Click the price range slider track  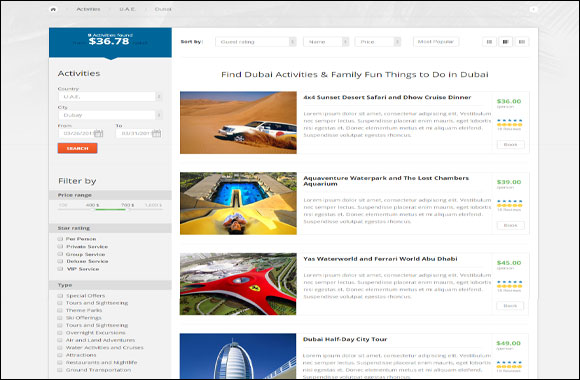pyautogui.click(x=110, y=209)
